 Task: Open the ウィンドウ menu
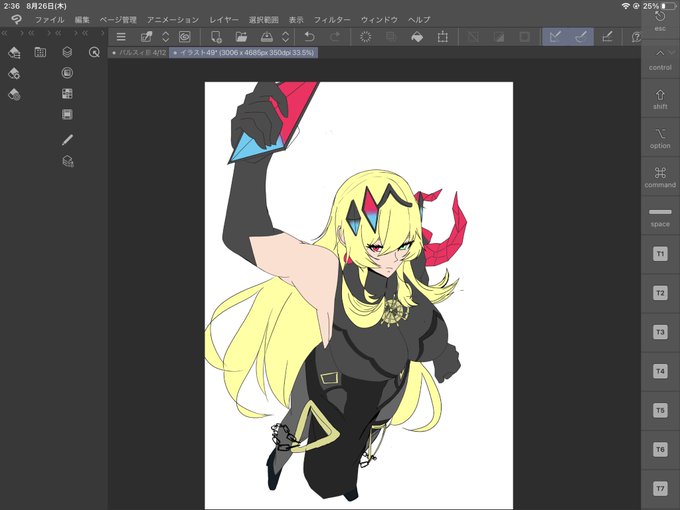click(379, 20)
